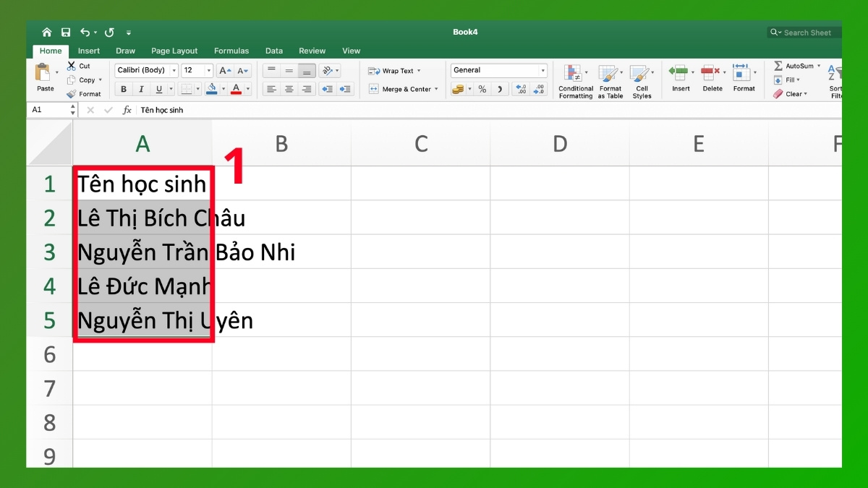
Task: Toggle underline formatting
Action: (x=158, y=89)
